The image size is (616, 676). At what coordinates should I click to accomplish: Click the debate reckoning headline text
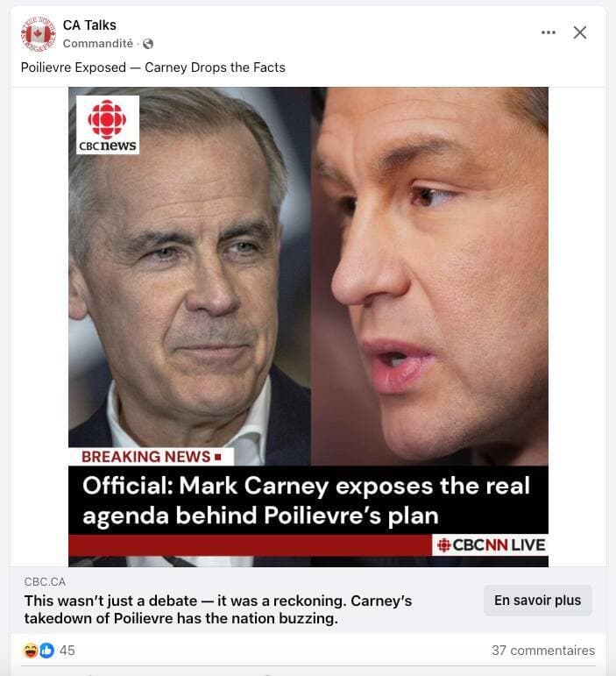218,609
